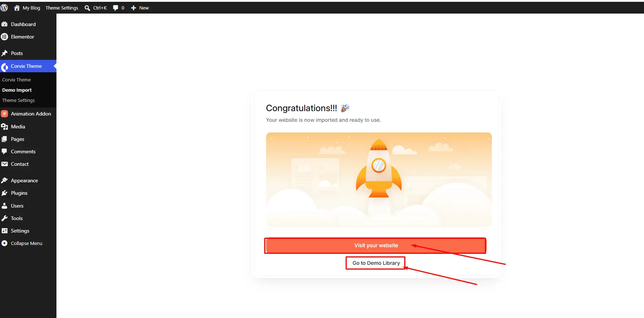Click the Visit your website button

click(x=376, y=245)
